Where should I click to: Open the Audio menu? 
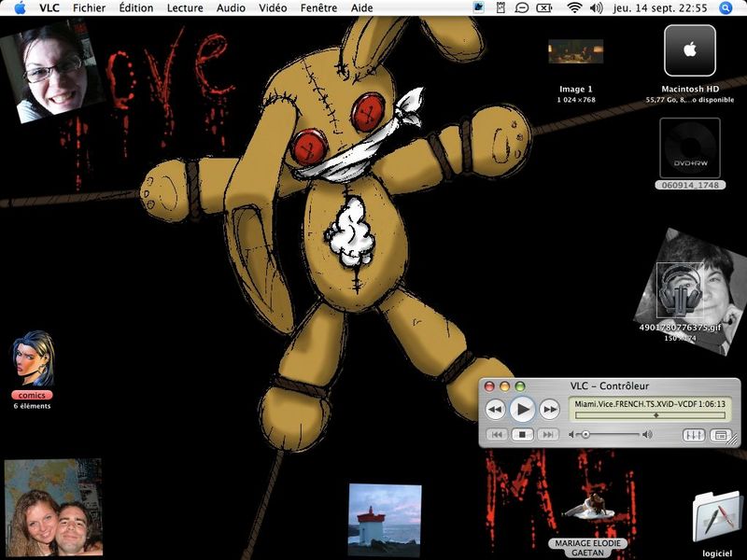click(x=231, y=7)
